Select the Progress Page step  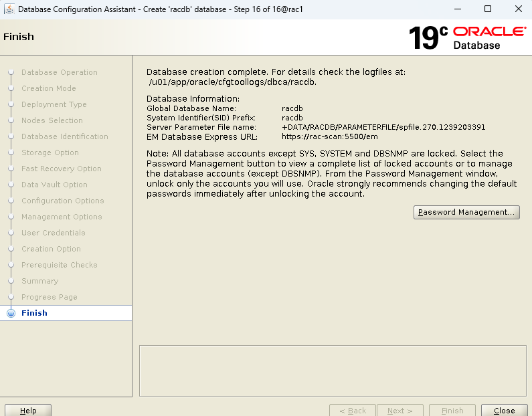click(x=50, y=297)
